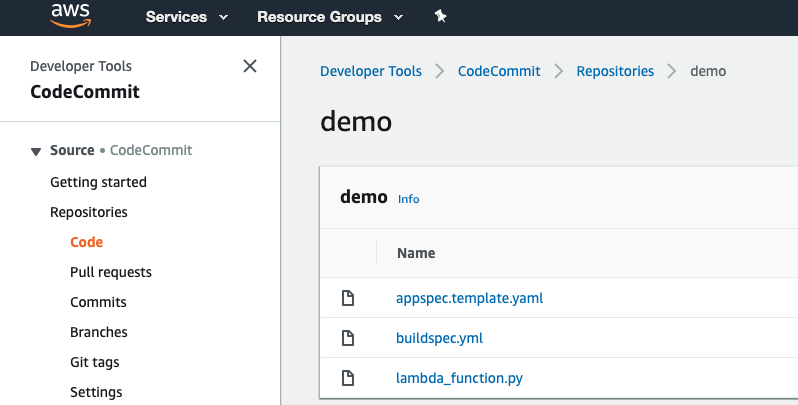Screen dimensions: 798x405
Task: Open Repositories in the sidebar
Action: [x=89, y=212]
